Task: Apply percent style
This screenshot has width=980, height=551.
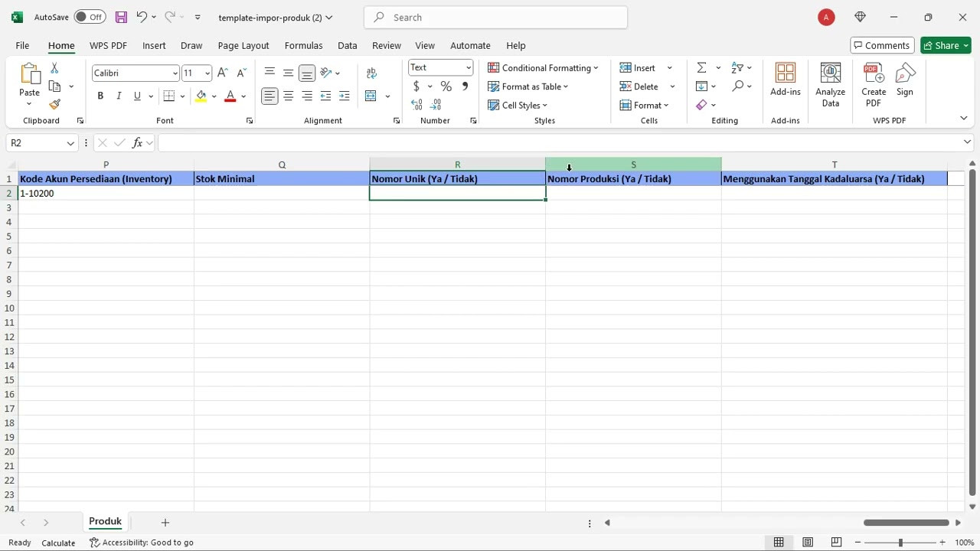Action: click(x=446, y=86)
